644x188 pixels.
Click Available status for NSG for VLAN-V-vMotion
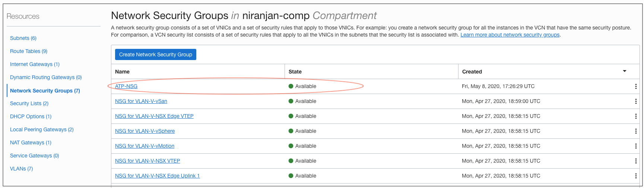click(302, 146)
